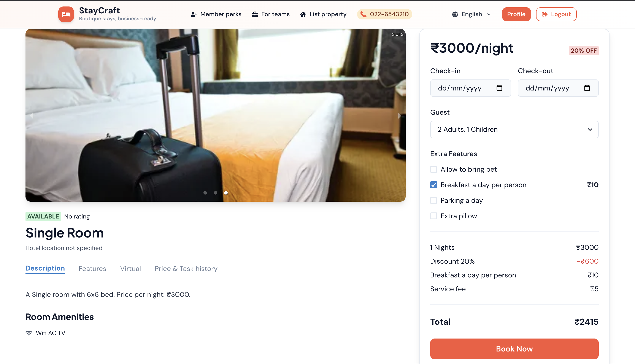The height and width of the screenshot is (364, 635).
Task: Switch to the Features tab
Action: pos(92,269)
